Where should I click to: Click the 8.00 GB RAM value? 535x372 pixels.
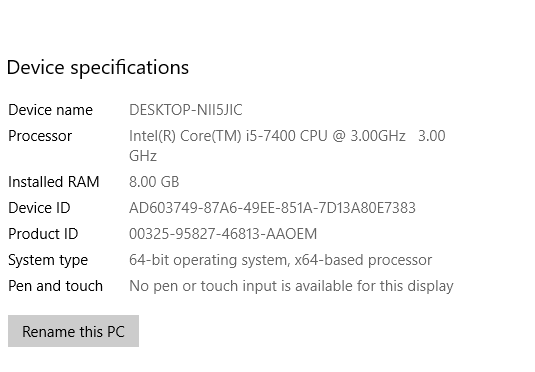point(154,182)
